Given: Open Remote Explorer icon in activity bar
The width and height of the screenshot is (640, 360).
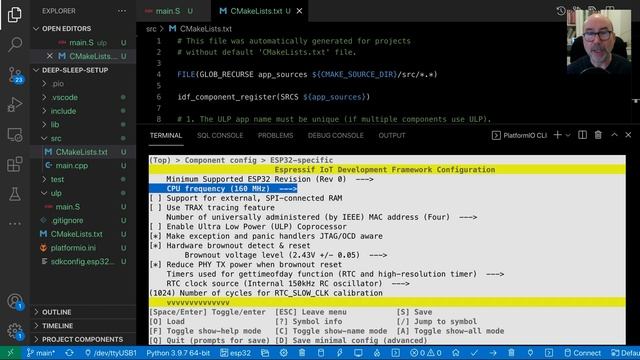Looking at the screenshot, I should 15,135.
